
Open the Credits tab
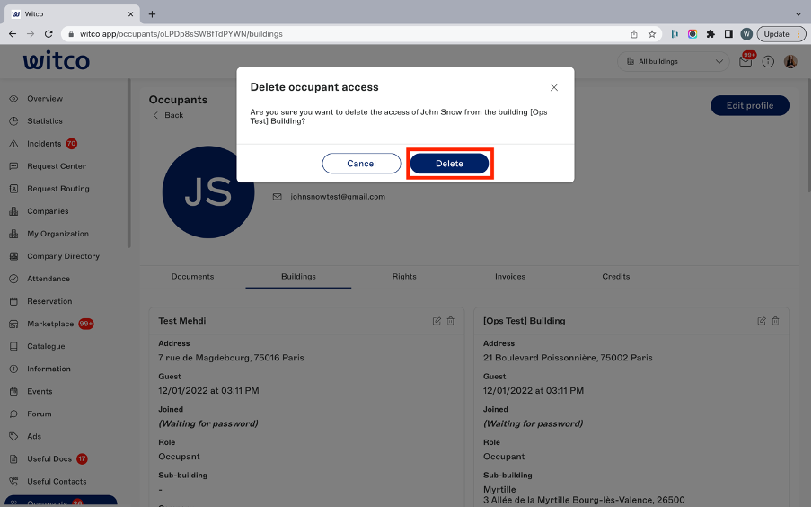pyautogui.click(x=615, y=276)
